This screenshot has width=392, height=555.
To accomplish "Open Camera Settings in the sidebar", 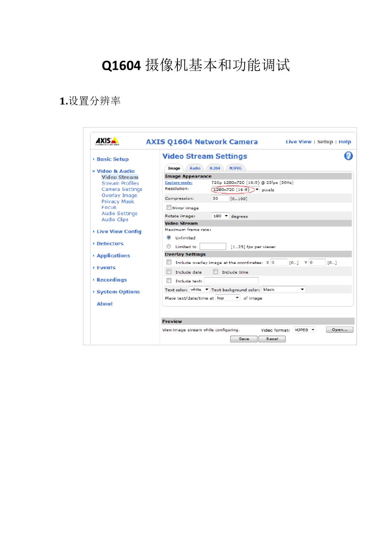I will (122, 189).
